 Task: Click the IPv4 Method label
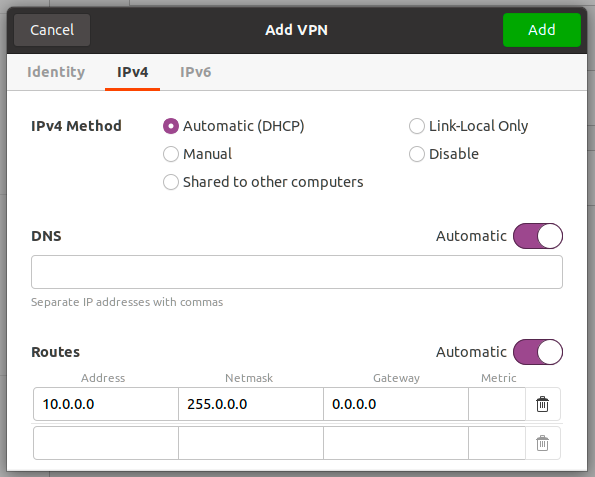click(x=76, y=126)
